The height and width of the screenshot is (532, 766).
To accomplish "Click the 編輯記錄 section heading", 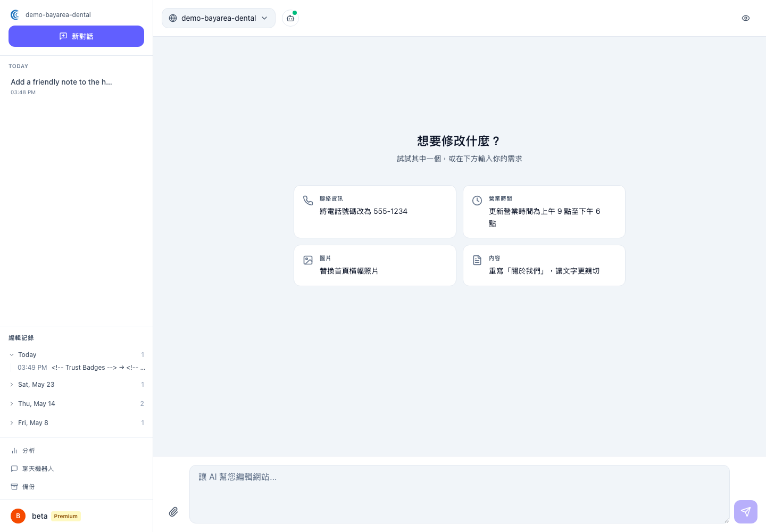I will [x=21, y=338].
